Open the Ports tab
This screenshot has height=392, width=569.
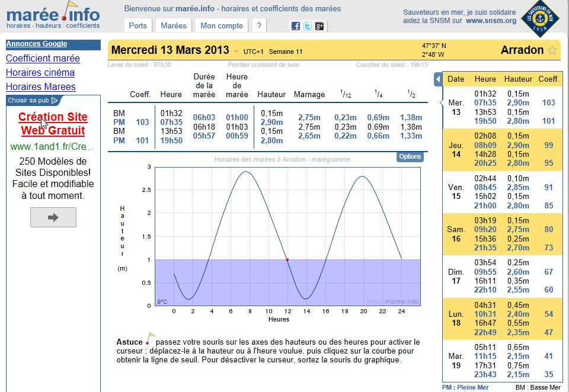pos(138,25)
